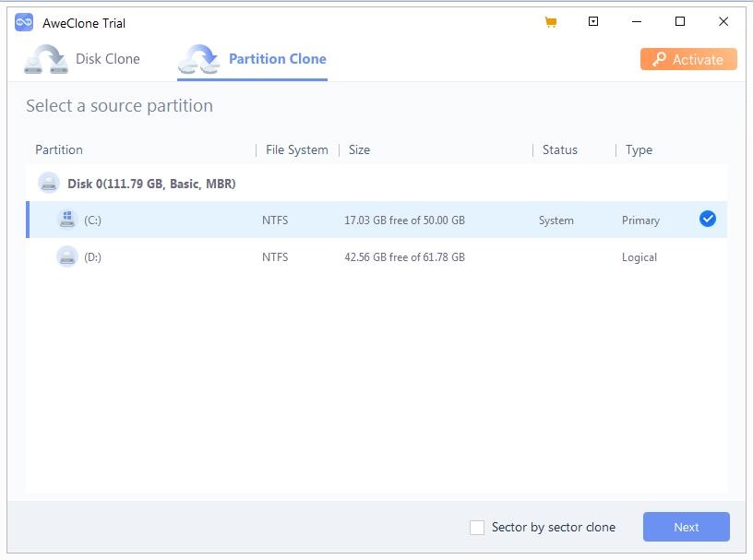The height and width of the screenshot is (560, 753).
Task: Click the Activate button
Action: coord(688,59)
